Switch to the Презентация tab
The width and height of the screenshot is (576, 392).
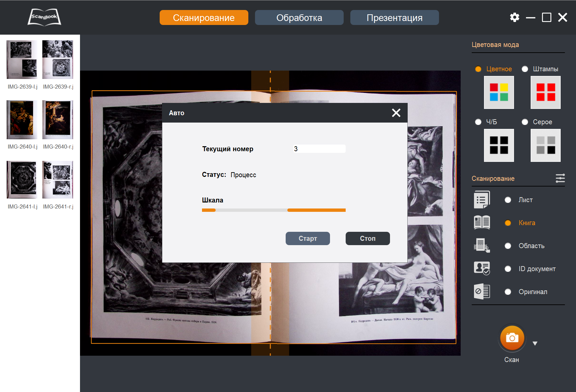click(x=395, y=17)
